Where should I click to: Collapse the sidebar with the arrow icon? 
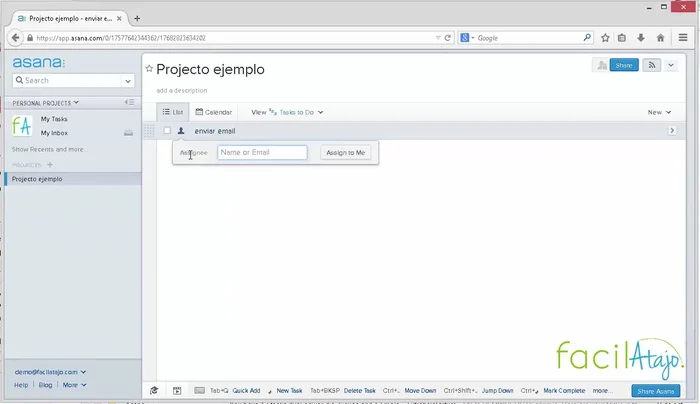click(129, 102)
